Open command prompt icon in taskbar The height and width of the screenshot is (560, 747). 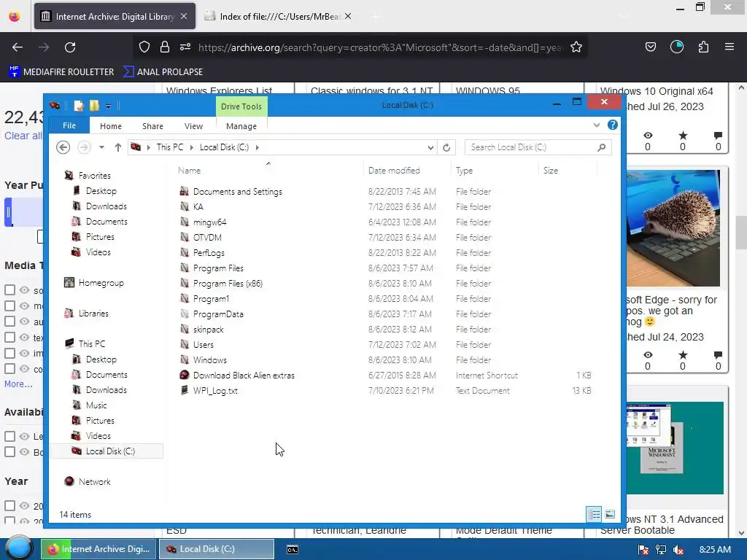tap(293, 550)
